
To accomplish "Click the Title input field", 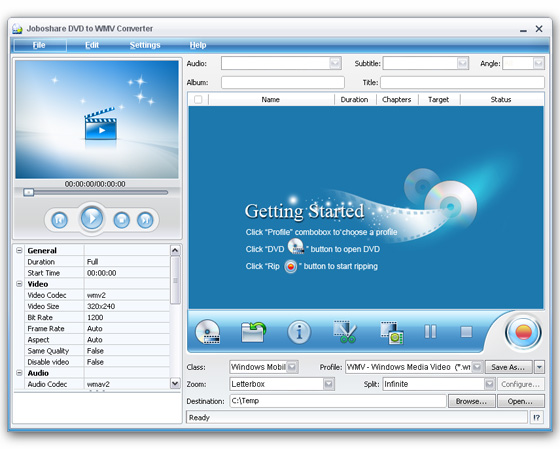I will pyautogui.click(x=462, y=82).
